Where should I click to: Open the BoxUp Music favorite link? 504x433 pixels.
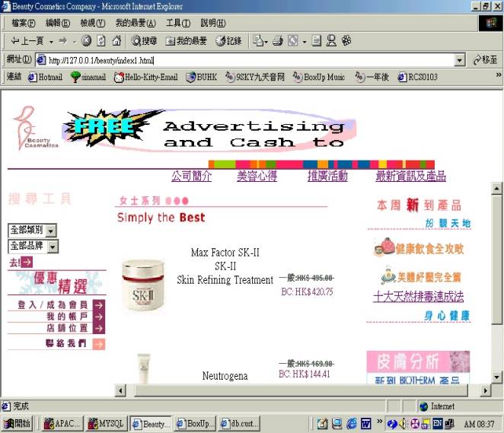[318, 77]
